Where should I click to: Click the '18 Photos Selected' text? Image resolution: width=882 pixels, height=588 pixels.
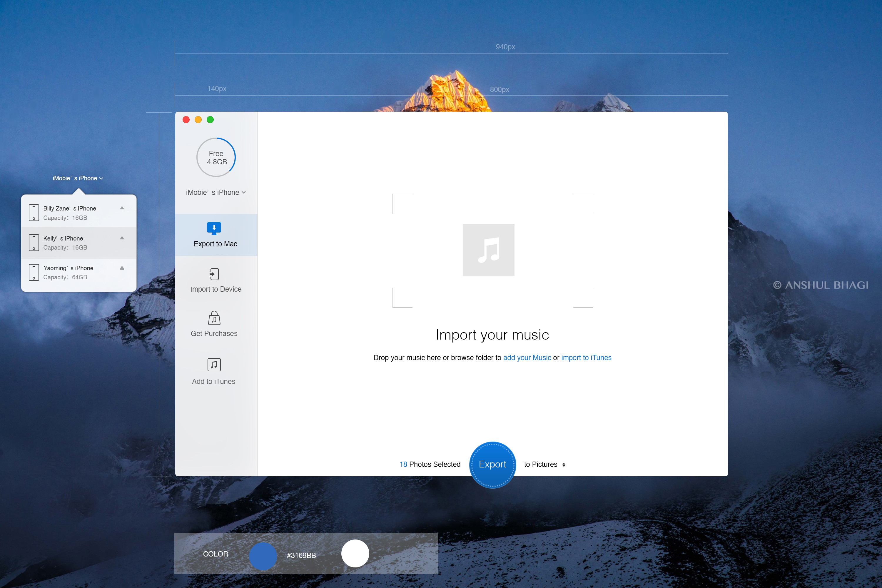tap(430, 464)
